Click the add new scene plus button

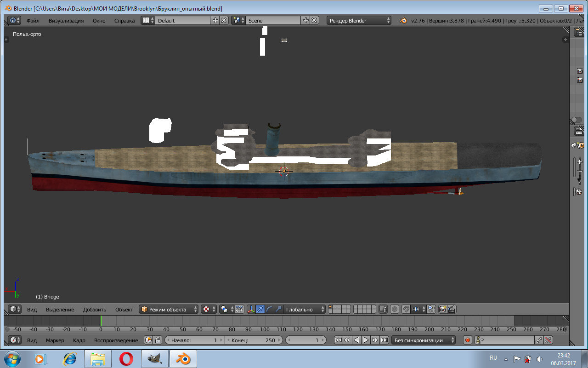(306, 20)
